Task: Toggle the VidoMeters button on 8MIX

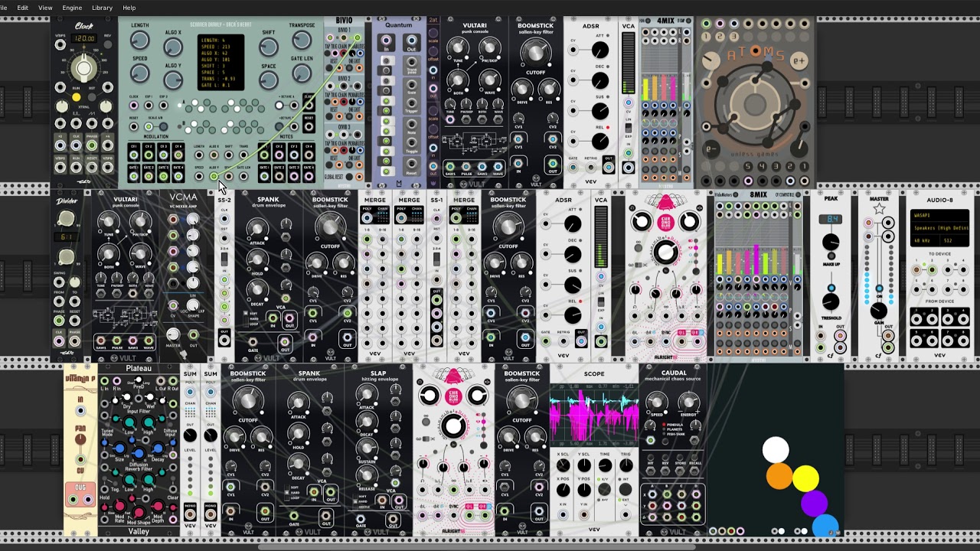Action: tap(736, 194)
